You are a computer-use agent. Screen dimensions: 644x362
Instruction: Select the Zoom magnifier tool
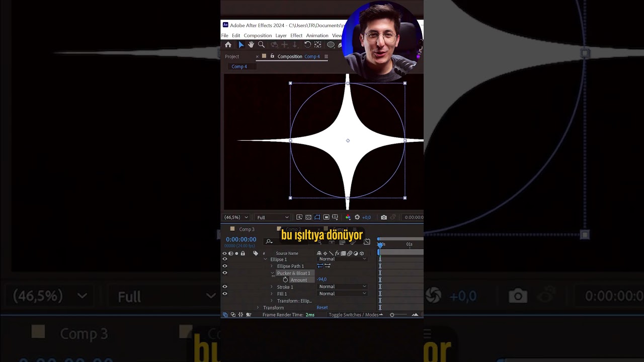tap(261, 45)
